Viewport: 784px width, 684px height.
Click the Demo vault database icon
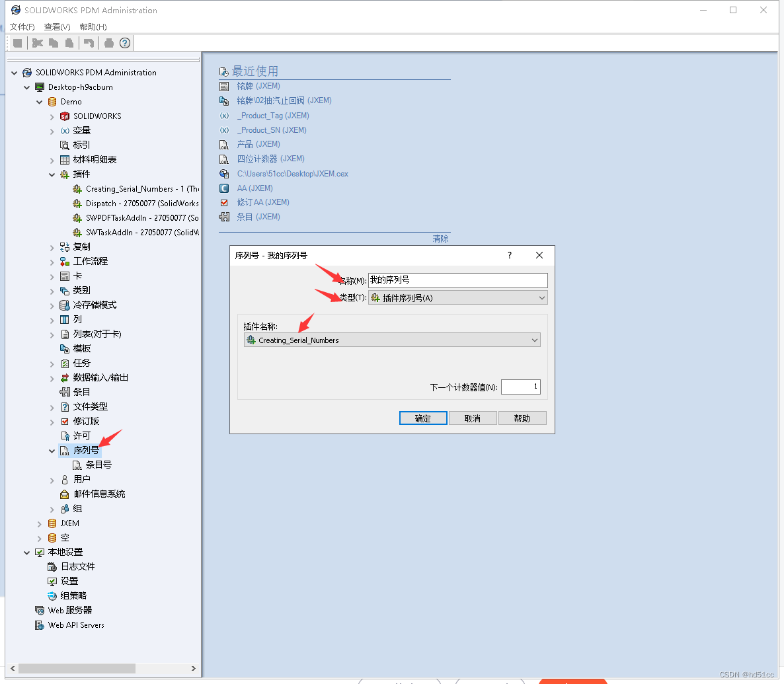tap(52, 102)
